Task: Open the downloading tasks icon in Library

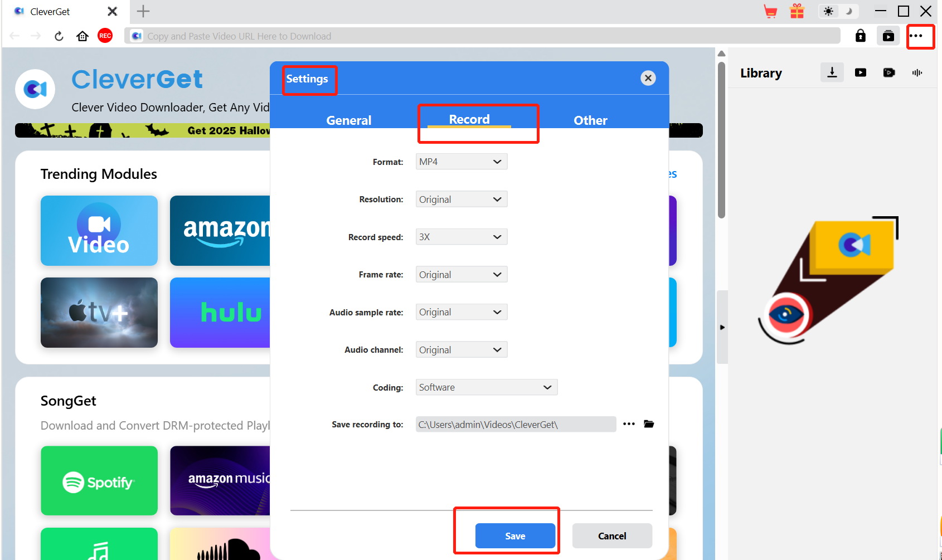Action: click(x=832, y=72)
